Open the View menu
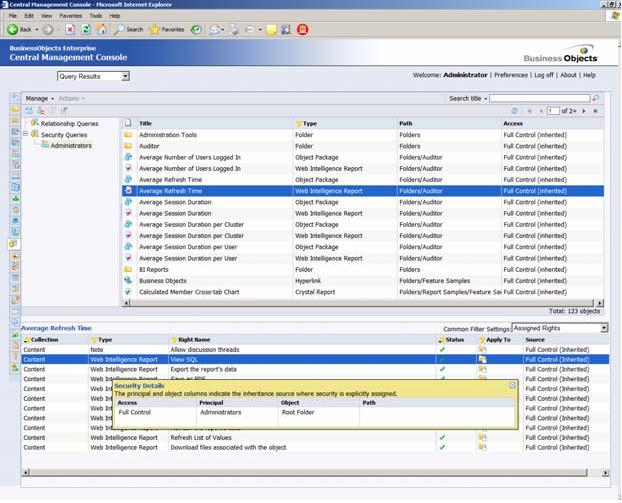622x503 pixels. (x=46, y=16)
